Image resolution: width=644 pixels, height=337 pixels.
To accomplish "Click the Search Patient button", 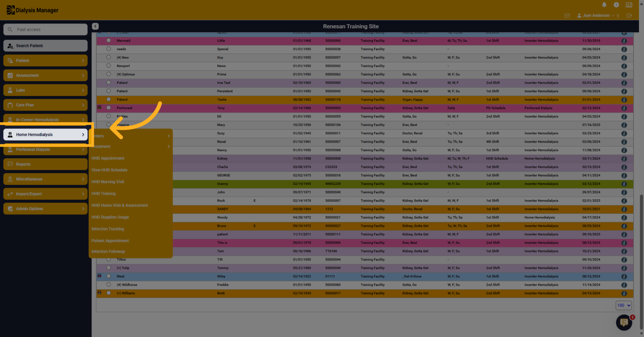I will coord(45,46).
